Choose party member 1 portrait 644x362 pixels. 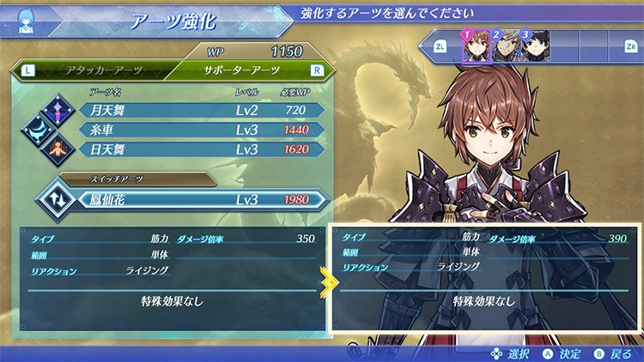[477, 46]
